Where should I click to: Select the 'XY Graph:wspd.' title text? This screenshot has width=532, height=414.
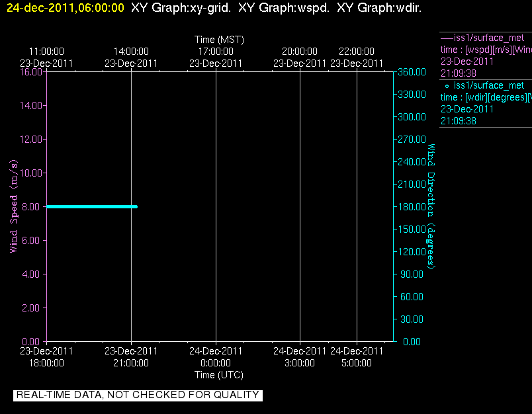284,7
